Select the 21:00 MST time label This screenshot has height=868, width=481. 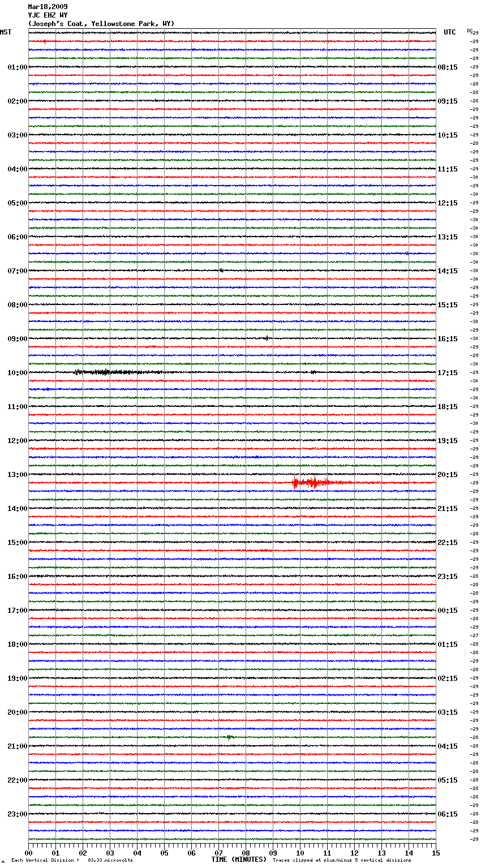pyautogui.click(x=18, y=746)
